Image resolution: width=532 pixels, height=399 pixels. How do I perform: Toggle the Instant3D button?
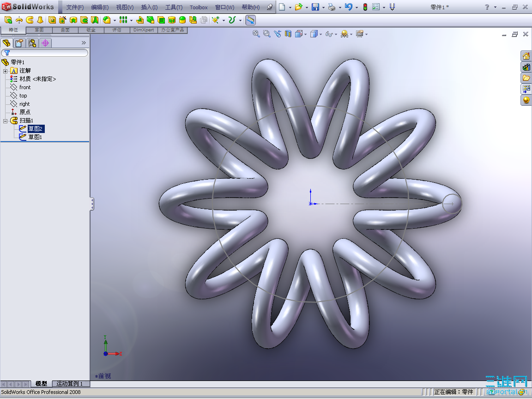[x=250, y=20]
